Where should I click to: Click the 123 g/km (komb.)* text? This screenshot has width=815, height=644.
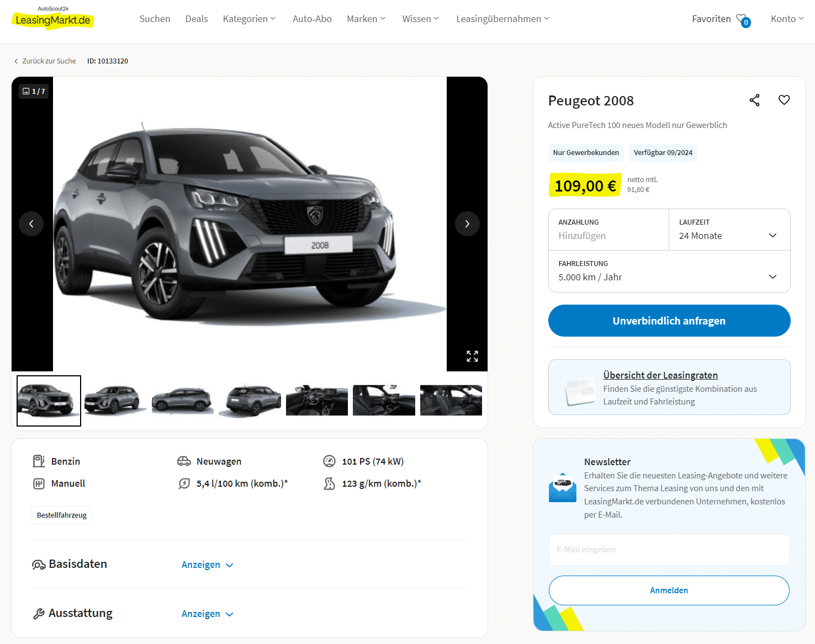click(x=382, y=483)
